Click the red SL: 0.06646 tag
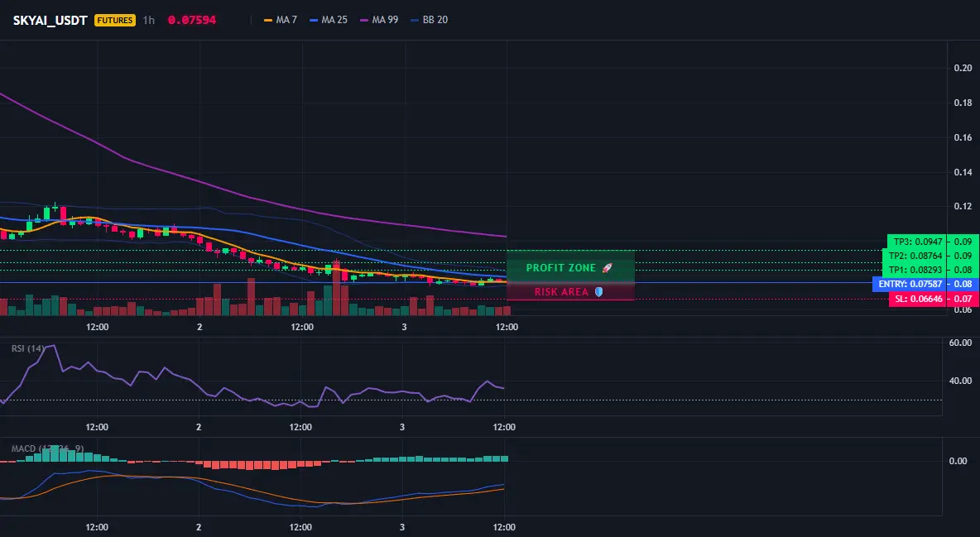 (x=918, y=299)
